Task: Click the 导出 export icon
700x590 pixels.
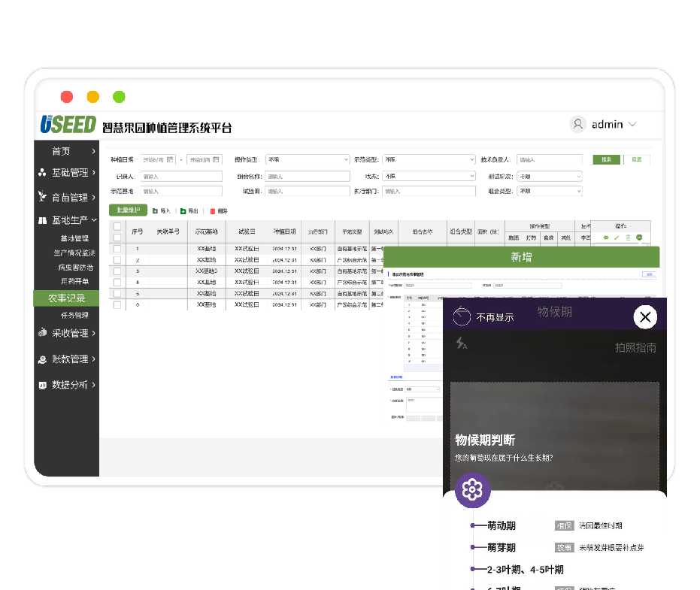Action: (x=183, y=211)
